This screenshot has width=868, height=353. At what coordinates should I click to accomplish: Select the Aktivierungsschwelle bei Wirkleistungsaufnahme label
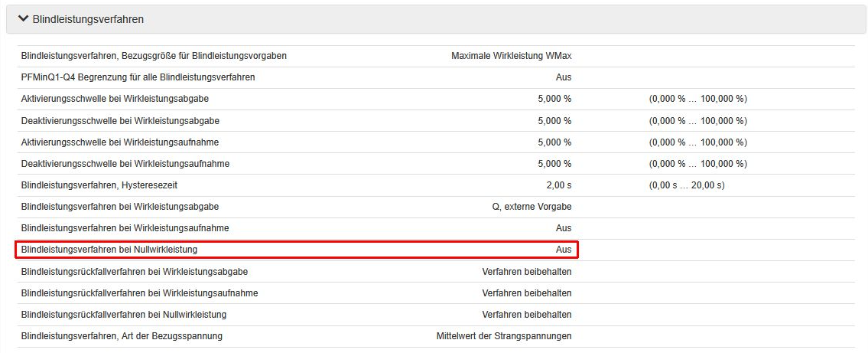(125, 142)
